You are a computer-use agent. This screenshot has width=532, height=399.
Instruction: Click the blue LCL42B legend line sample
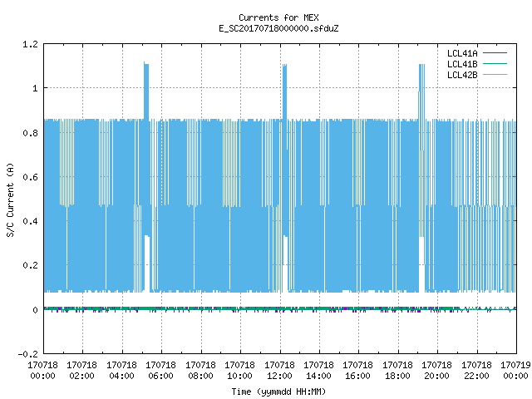[x=495, y=75]
